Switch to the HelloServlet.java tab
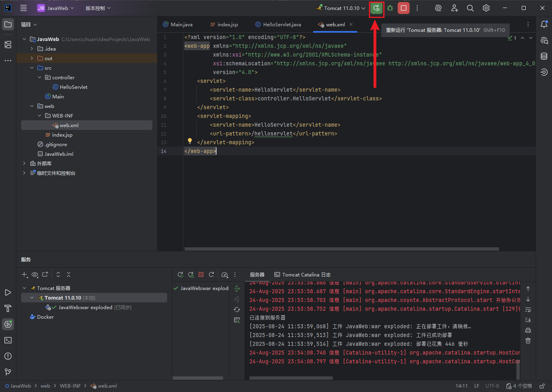 pyautogui.click(x=278, y=24)
